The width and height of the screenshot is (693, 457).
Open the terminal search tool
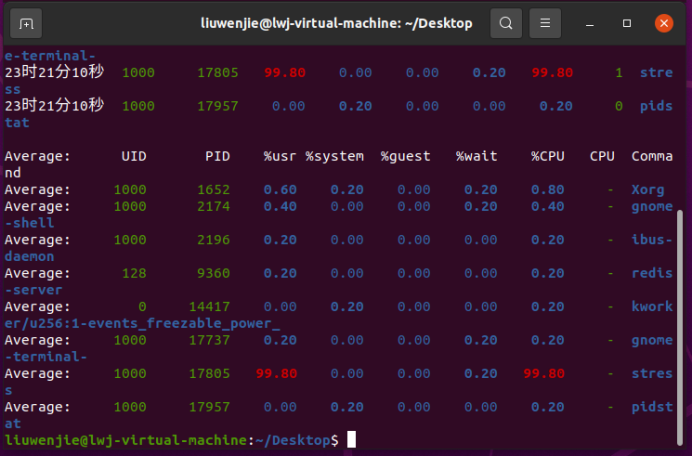pos(506,23)
